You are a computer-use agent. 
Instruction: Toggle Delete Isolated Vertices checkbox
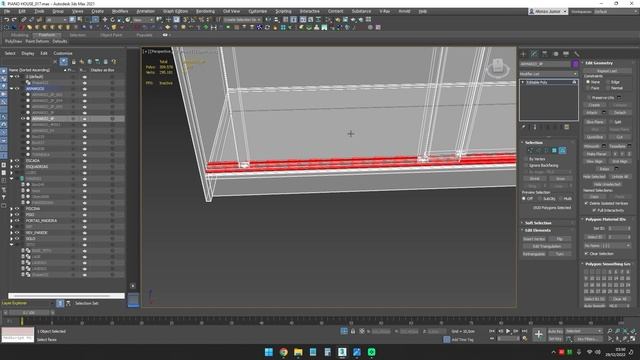tap(587, 203)
